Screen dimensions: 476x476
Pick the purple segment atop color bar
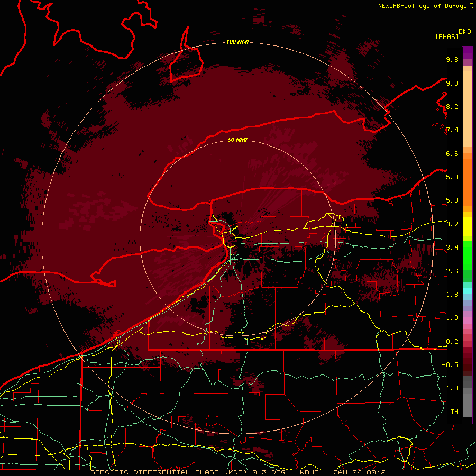click(x=467, y=53)
